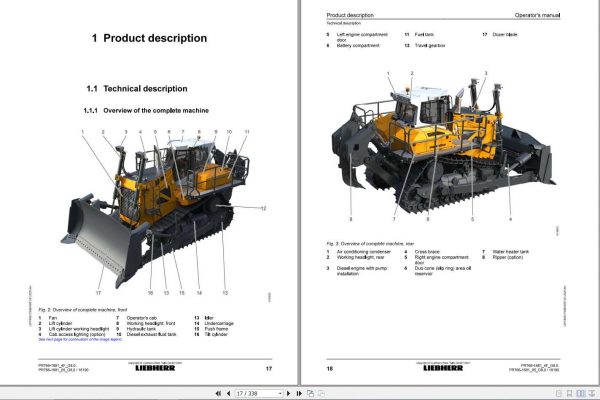The width and height of the screenshot is (600, 400).
Task: Open the page number dropdown arrow
Action: 280,393
